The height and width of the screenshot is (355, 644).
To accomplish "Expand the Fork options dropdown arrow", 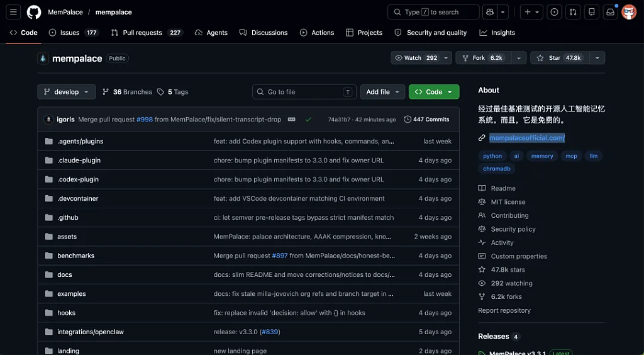I will (x=519, y=58).
